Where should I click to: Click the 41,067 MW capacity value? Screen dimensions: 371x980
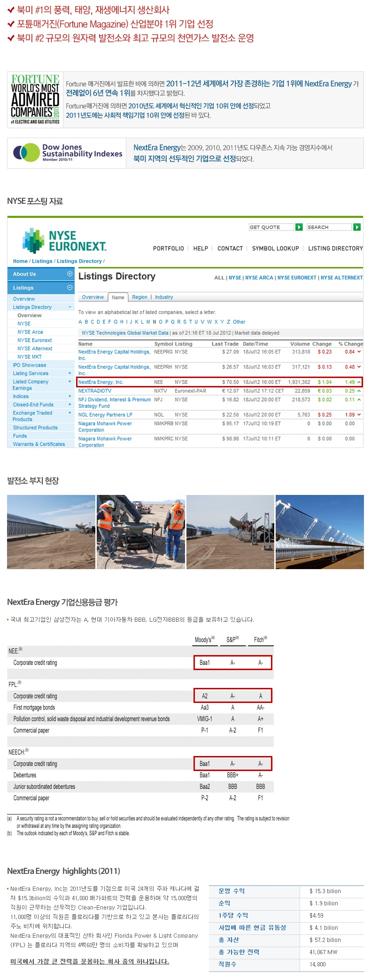(x=323, y=952)
